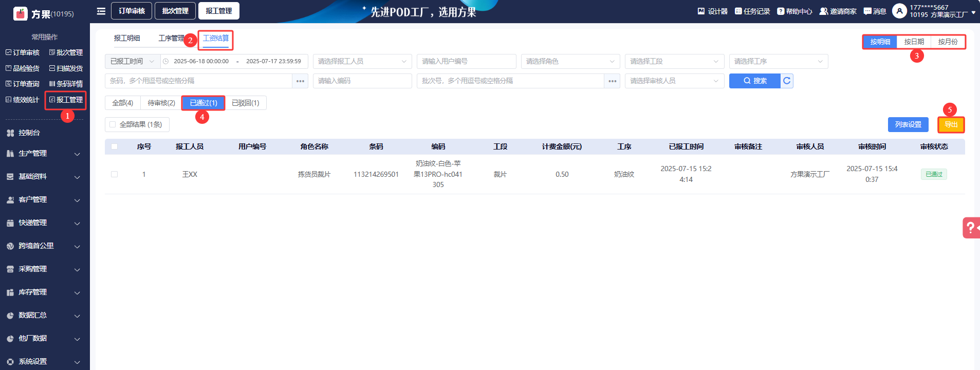Click the ellipsis button beside 批次号 field
This screenshot has height=370, width=980.
tap(612, 81)
